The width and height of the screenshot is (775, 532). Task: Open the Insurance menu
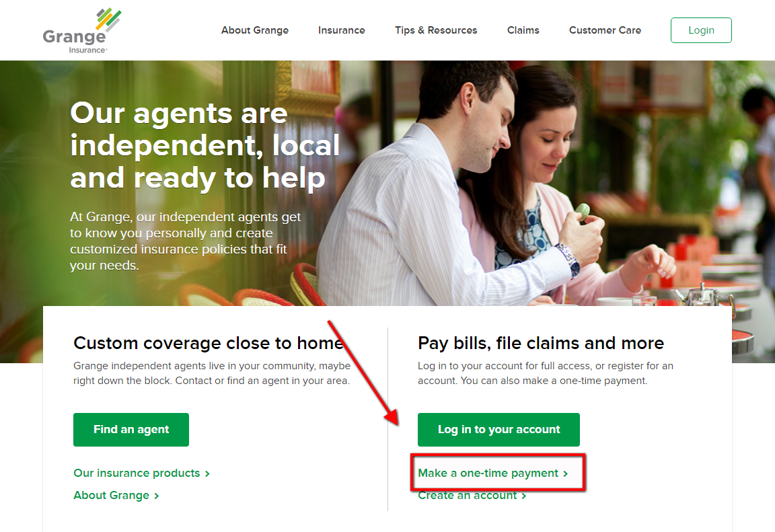click(342, 30)
